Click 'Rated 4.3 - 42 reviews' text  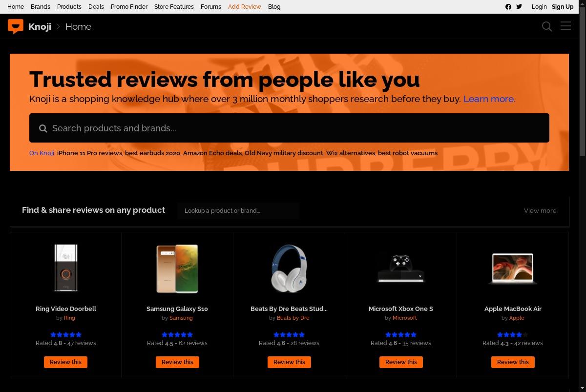513,343
